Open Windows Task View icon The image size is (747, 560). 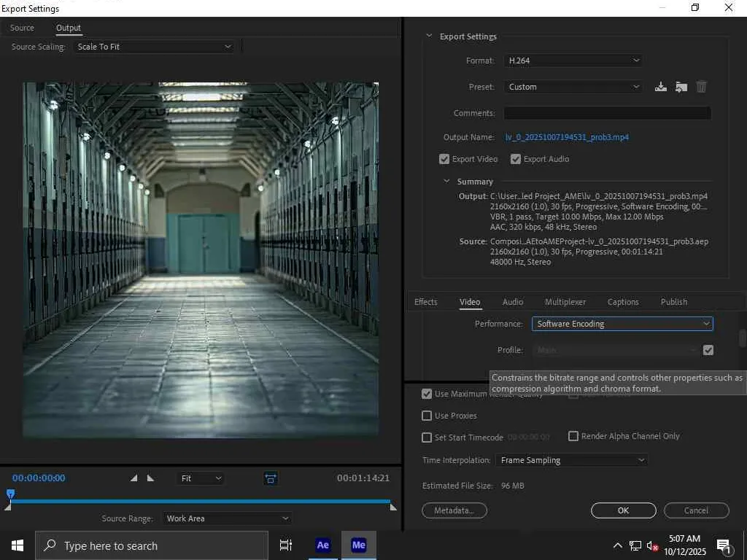click(286, 545)
